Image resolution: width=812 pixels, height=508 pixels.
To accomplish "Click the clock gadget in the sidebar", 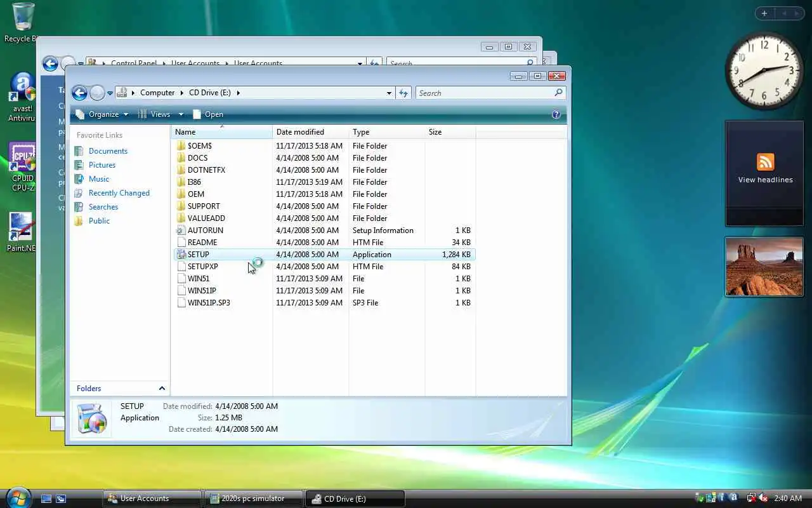I will [x=764, y=70].
